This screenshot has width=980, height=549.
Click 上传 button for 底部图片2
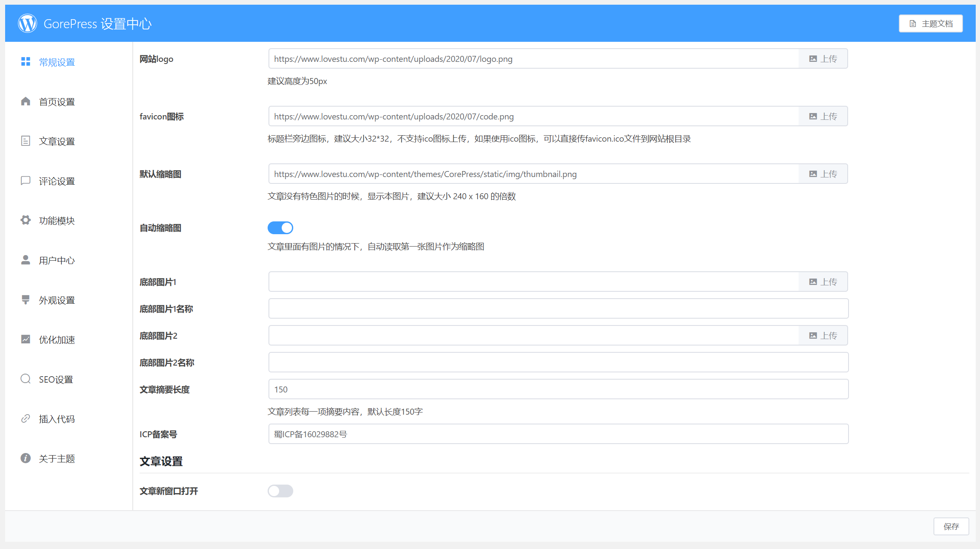(x=823, y=336)
